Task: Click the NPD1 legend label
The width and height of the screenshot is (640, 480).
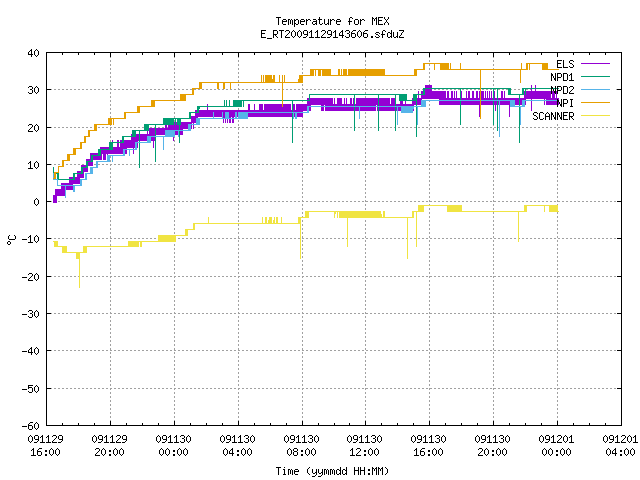Action: [562, 77]
